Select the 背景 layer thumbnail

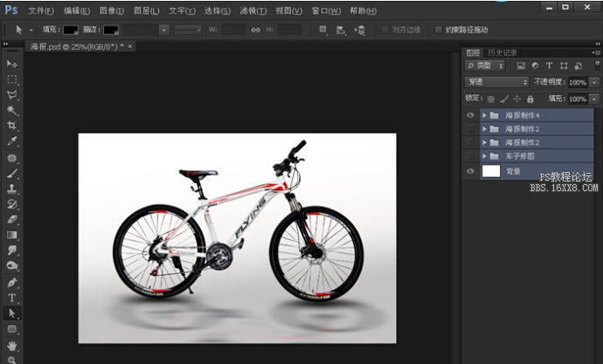click(x=491, y=171)
